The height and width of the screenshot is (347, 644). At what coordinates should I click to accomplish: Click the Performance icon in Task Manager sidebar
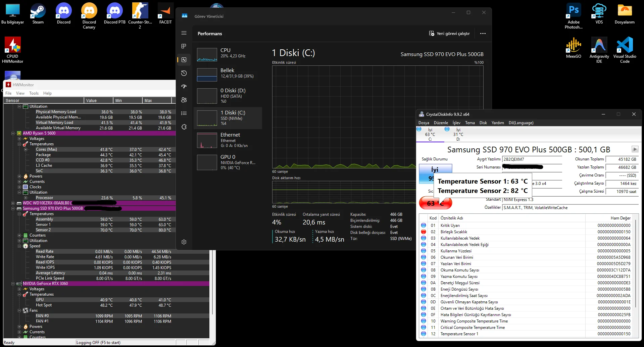pos(184,60)
